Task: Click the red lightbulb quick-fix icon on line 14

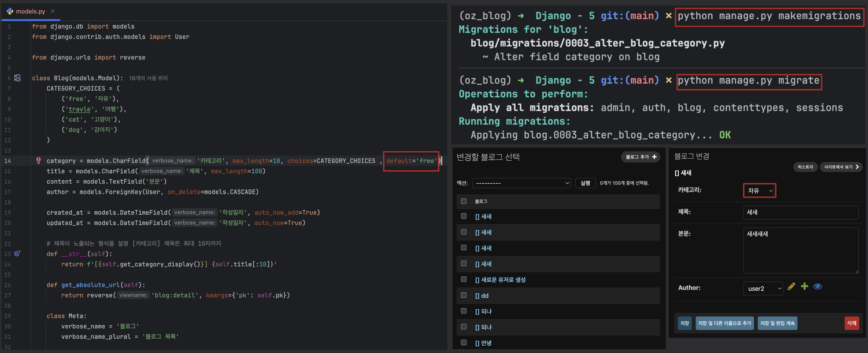Action: click(x=38, y=160)
